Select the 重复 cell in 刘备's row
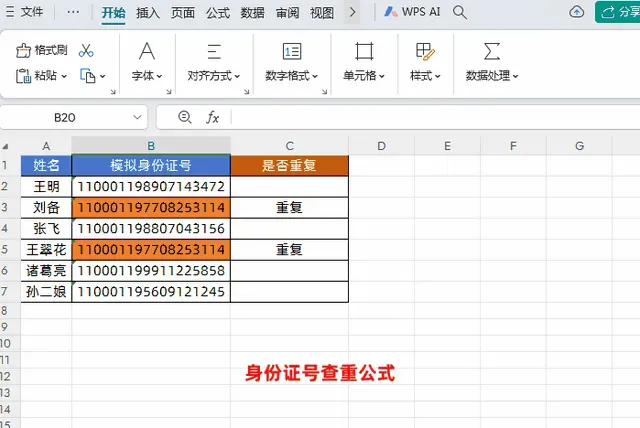 pos(289,208)
